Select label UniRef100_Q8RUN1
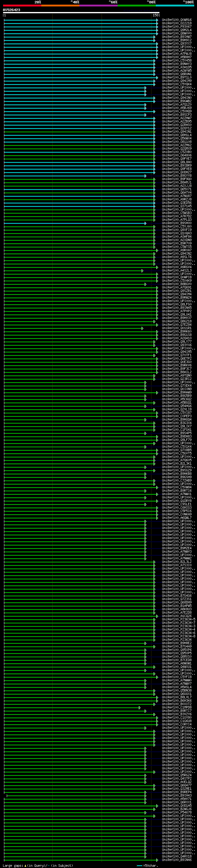This screenshot has width=197, height=868. coord(176,74)
